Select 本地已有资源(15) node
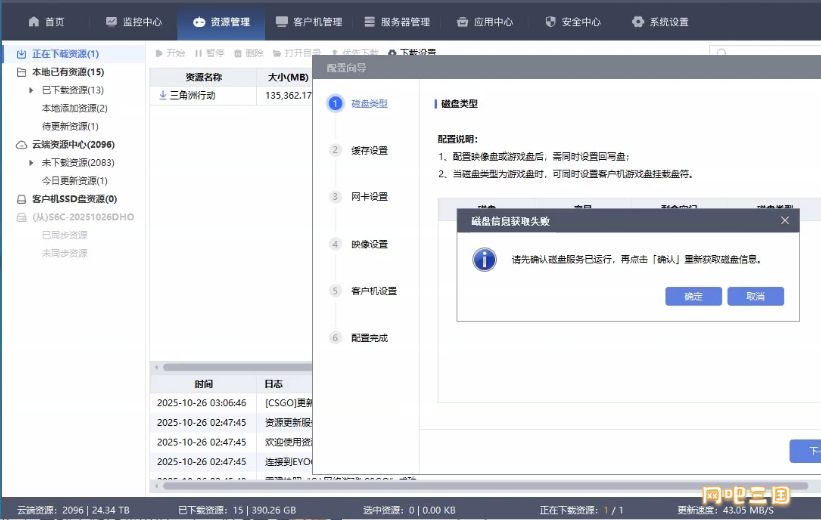Viewport: 821px width, 520px height. (x=68, y=72)
